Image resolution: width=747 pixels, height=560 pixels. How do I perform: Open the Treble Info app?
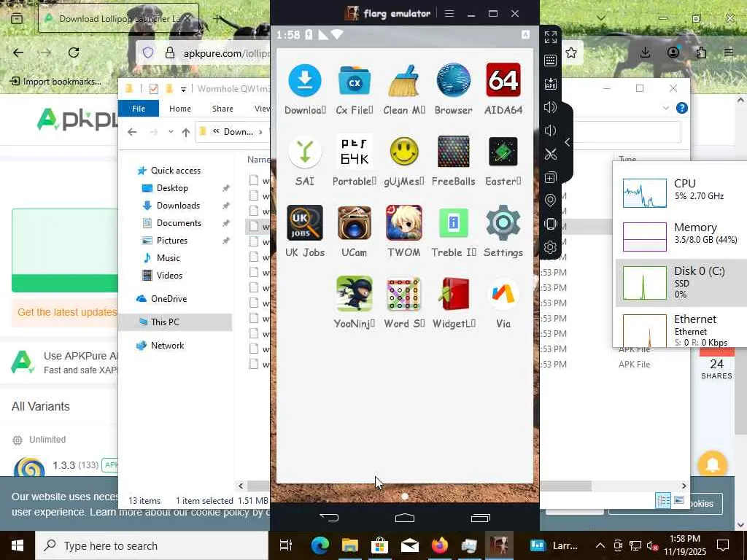(x=454, y=223)
